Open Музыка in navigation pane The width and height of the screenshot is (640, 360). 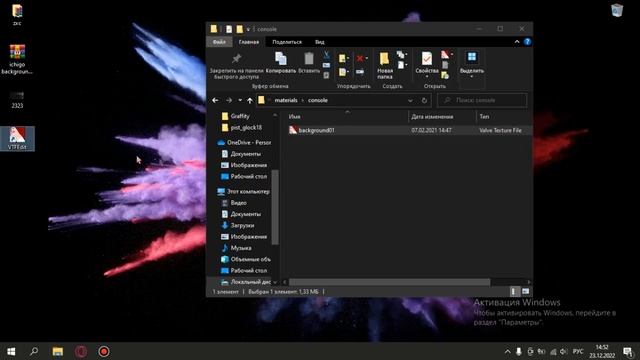240,248
